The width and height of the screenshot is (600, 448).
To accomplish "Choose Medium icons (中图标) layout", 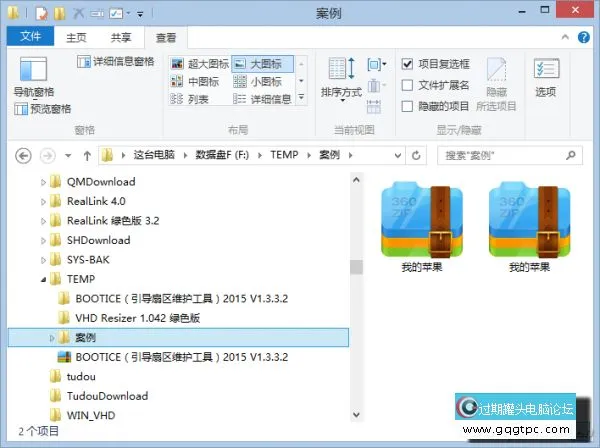I will click(x=195, y=81).
